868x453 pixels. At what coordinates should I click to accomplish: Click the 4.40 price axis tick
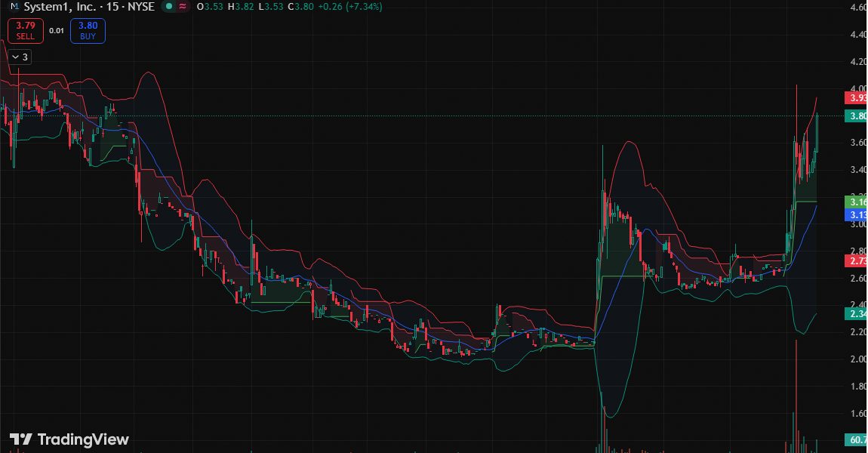coord(859,35)
